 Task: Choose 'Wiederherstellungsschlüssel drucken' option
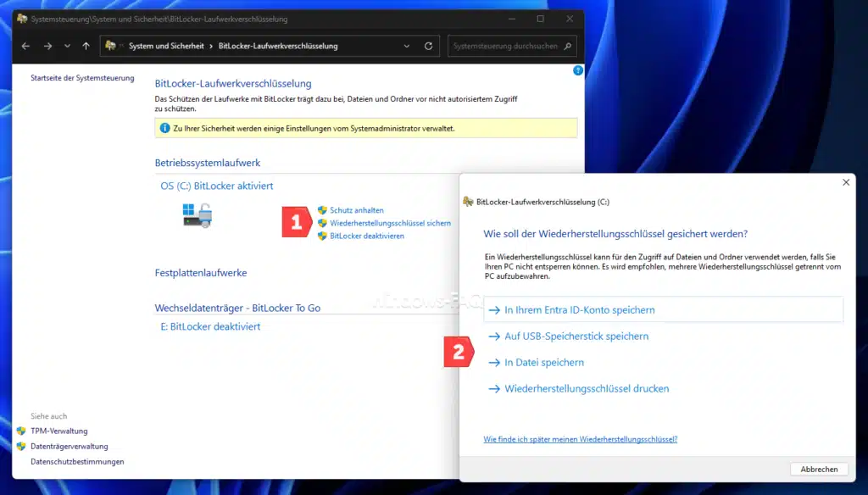[587, 389]
